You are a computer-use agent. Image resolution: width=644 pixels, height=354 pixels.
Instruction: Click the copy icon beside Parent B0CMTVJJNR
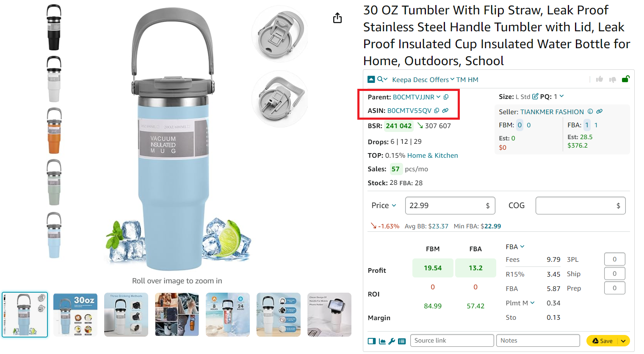coord(445,97)
